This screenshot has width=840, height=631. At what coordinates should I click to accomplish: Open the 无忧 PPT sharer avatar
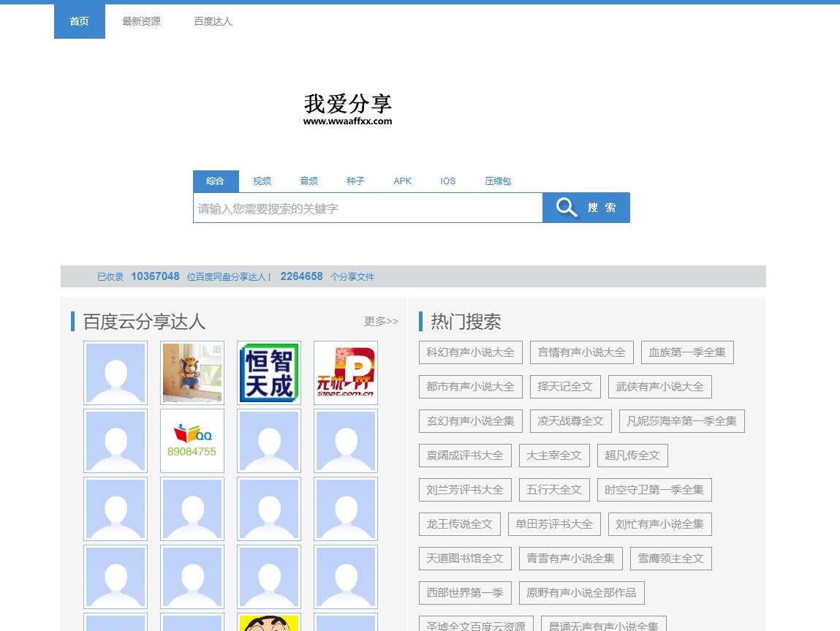pos(345,373)
